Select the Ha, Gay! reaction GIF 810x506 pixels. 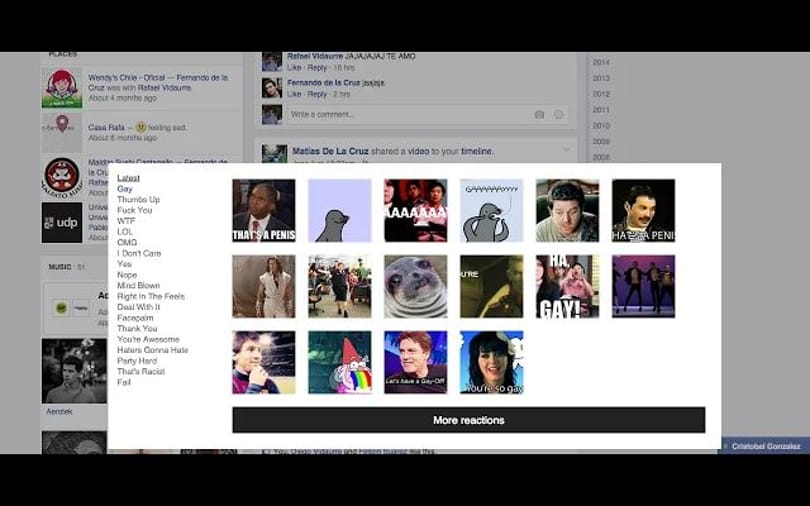click(567, 287)
